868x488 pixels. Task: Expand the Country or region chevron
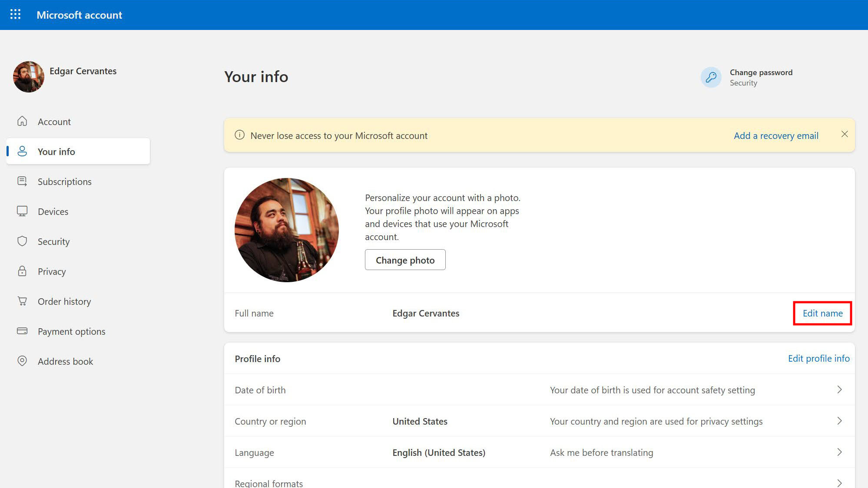839,421
